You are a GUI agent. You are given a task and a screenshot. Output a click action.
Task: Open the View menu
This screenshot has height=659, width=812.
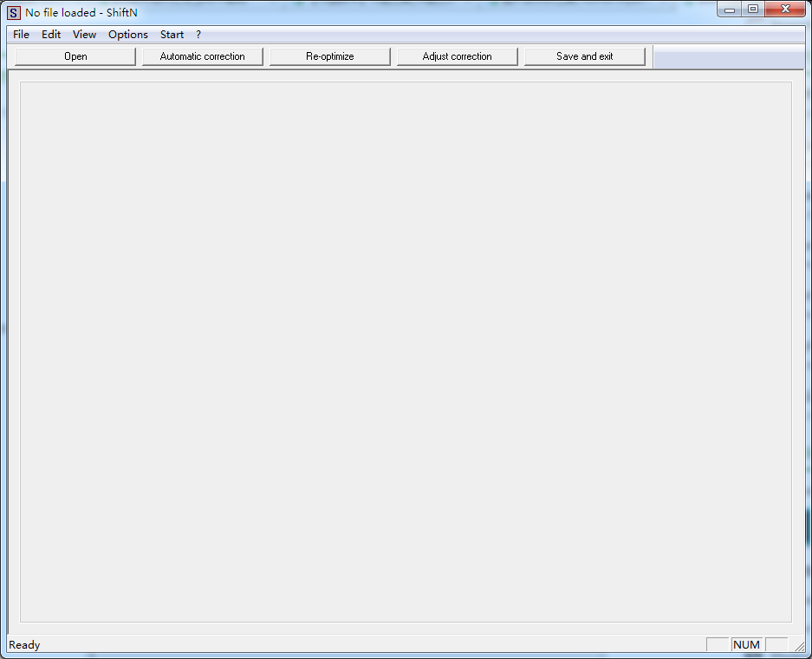click(84, 35)
